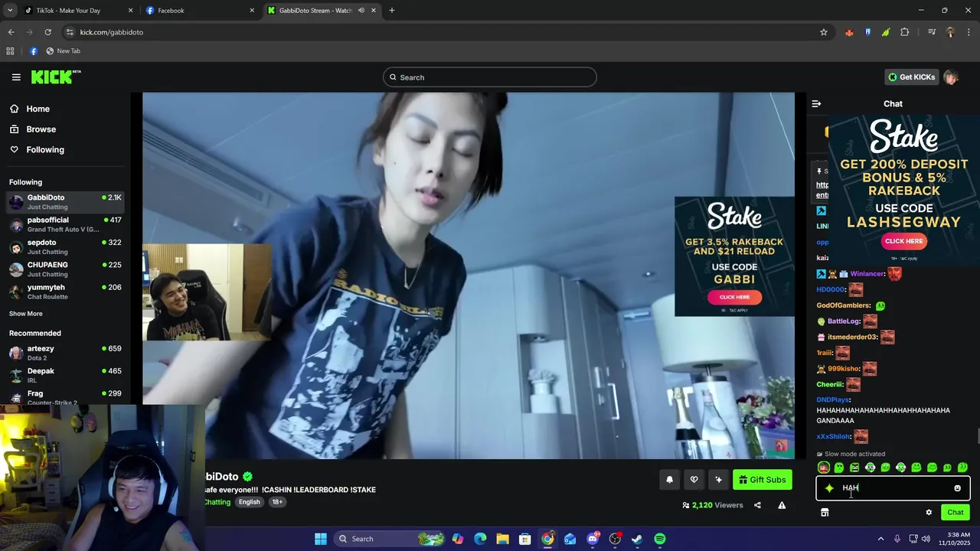Report the stream with warning triangle
This screenshot has height=551, width=980.
point(782,505)
